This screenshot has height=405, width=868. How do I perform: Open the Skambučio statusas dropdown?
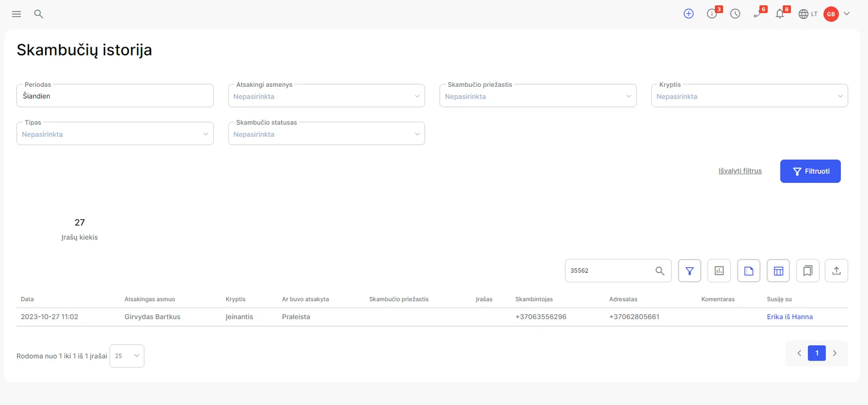tap(327, 134)
